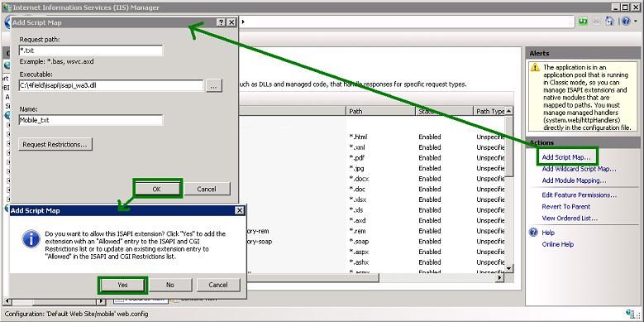The height and width of the screenshot is (322, 644).
Task: Click the View Ordered List link
Action: [570, 218]
